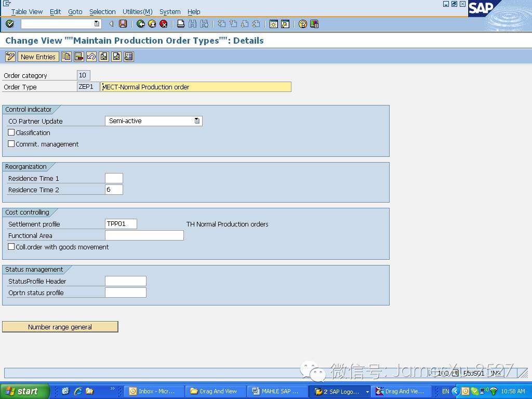Click the Find binoculars icon

[x=192, y=24]
